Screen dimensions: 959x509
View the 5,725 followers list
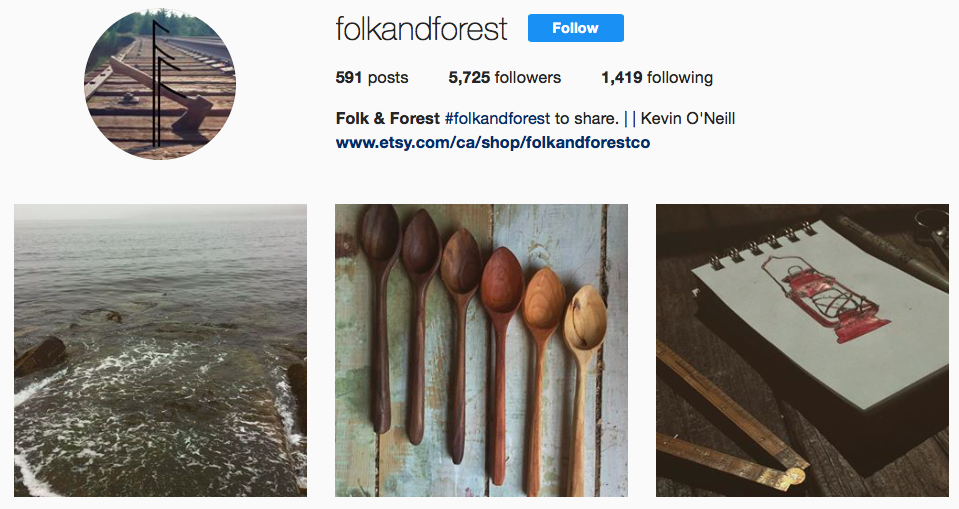pos(505,78)
